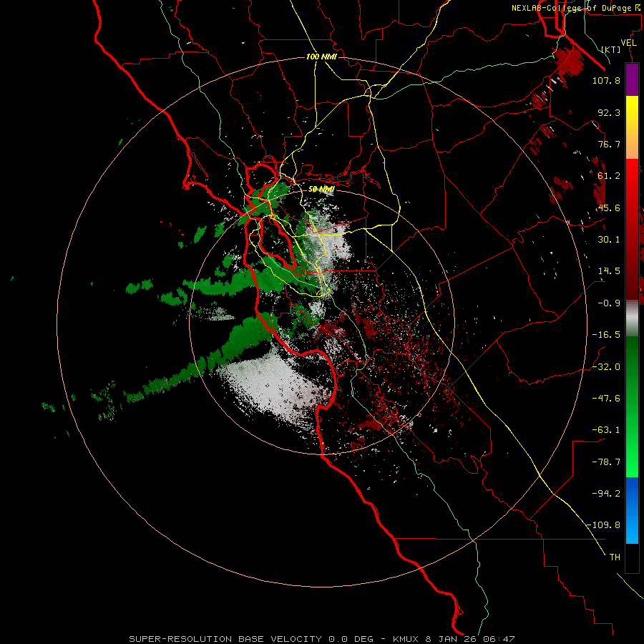Select the -109.8 velocity scale value

(x=603, y=525)
